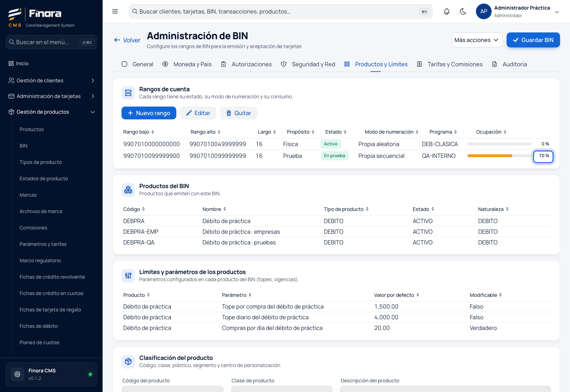Screen dimensions: 570x392
Task: Expand Administración de tarjetas menu
Action: point(51,96)
